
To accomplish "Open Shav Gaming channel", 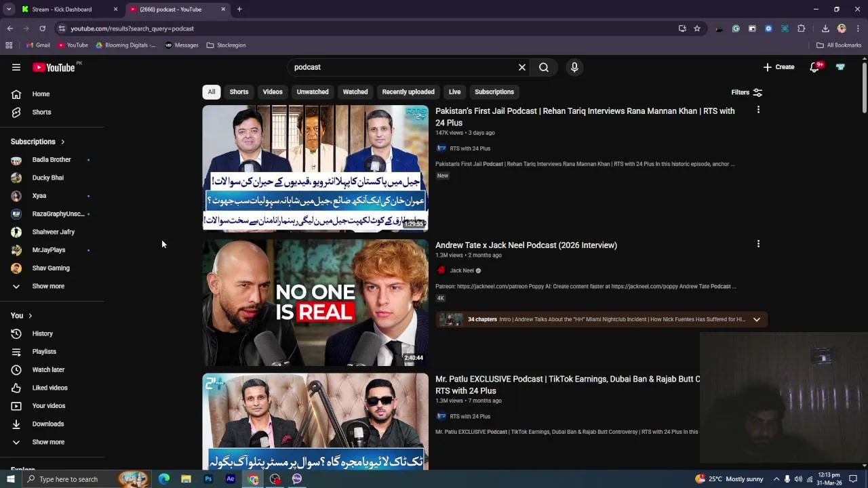I will [52, 268].
